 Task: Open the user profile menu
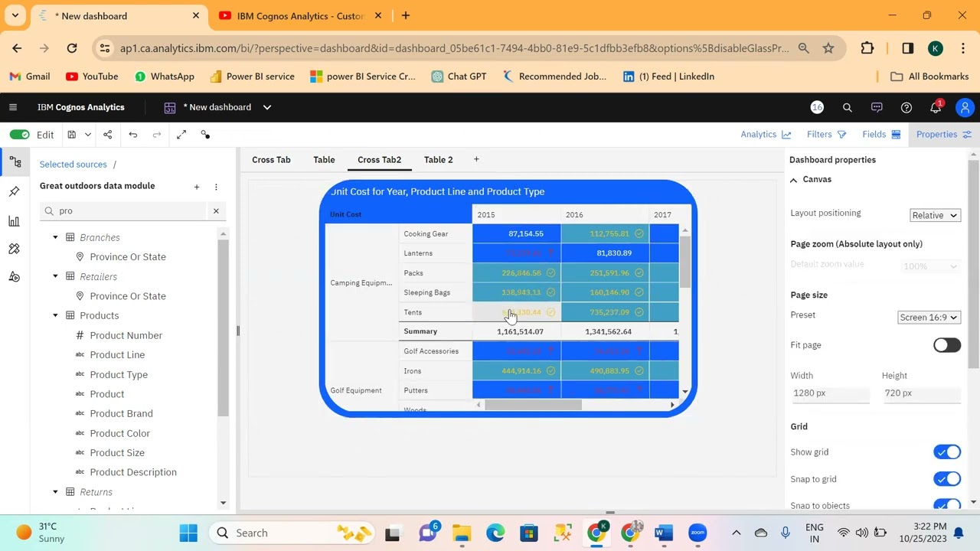tap(965, 107)
